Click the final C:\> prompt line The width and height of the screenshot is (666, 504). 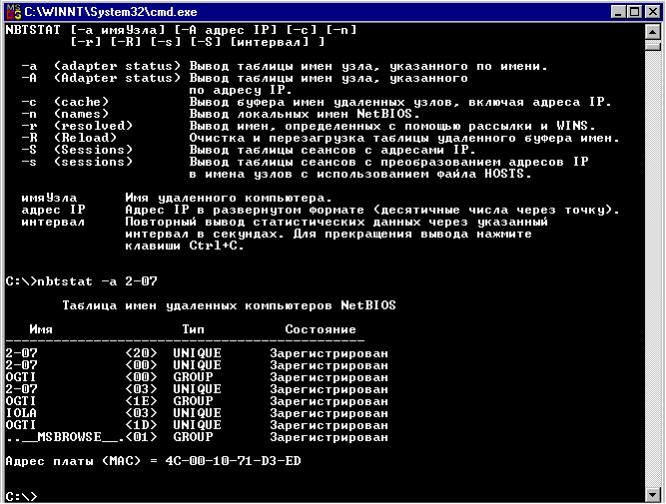pyautogui.click(x=21, y=496)
